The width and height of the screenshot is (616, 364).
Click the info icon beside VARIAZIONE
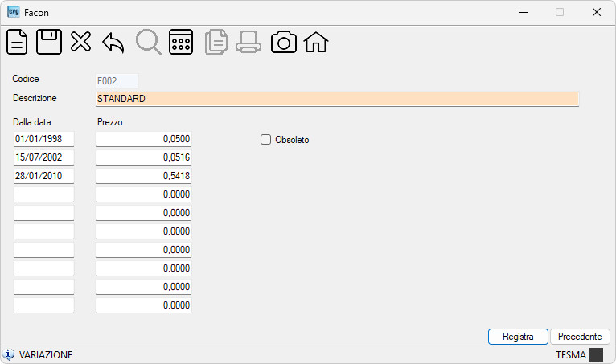tap(8, 354)
